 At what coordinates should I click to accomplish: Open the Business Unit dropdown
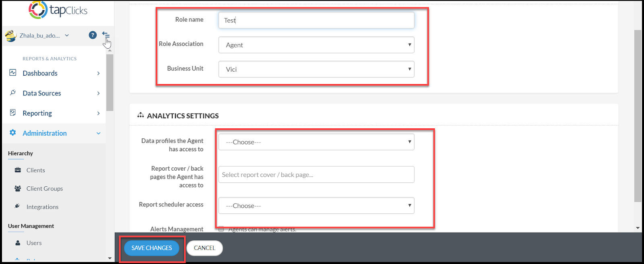[316, 69]
